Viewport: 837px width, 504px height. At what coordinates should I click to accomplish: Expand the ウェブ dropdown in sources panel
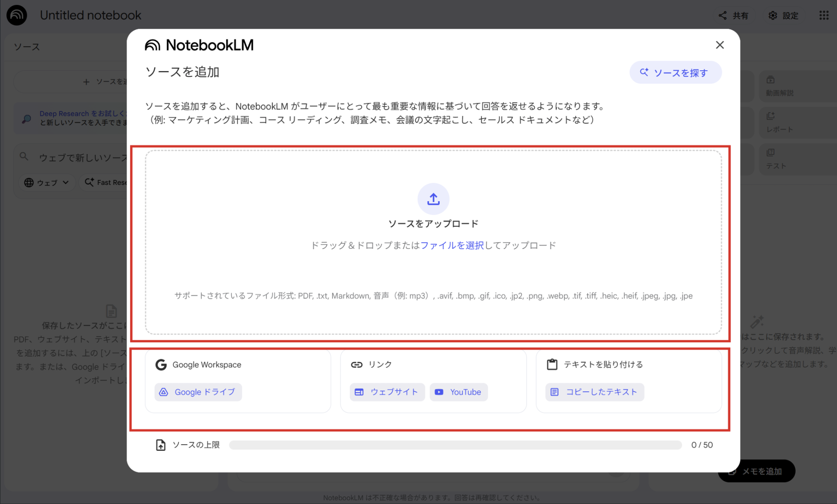tap(47, 183)
